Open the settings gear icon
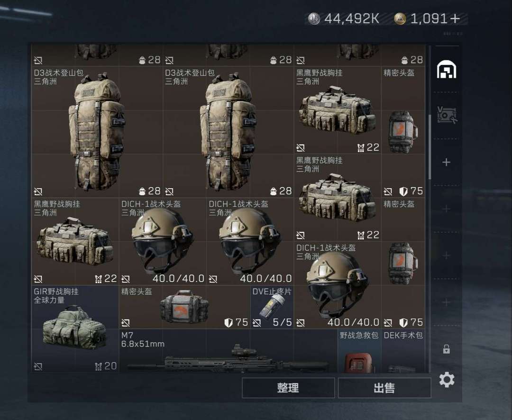Viewport: 512px width, 420px height. 447,380
